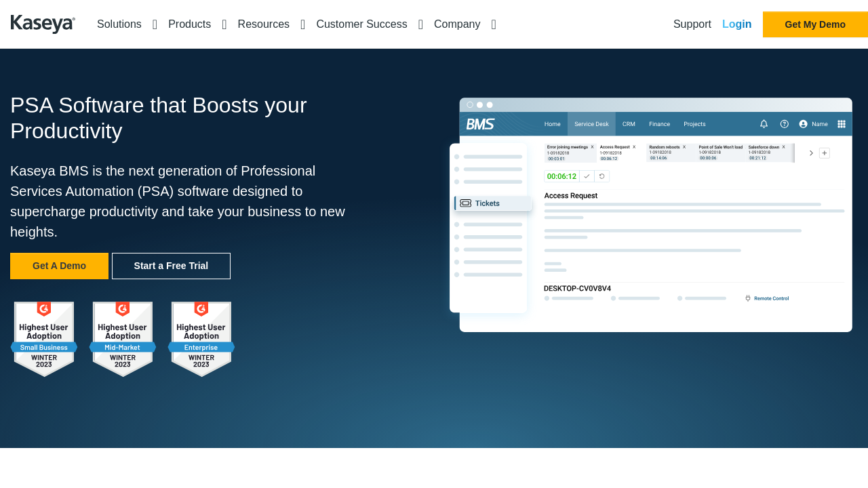Select the G2 Mid-Market badge
This screenshot has height=488, width=868.
coord(123,339)
